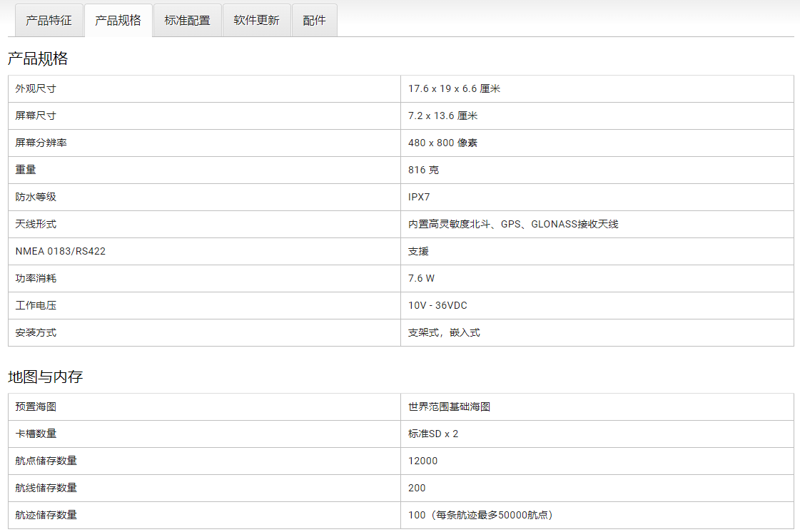Click the 航点储存数量 value 12000

pos(422,461)
